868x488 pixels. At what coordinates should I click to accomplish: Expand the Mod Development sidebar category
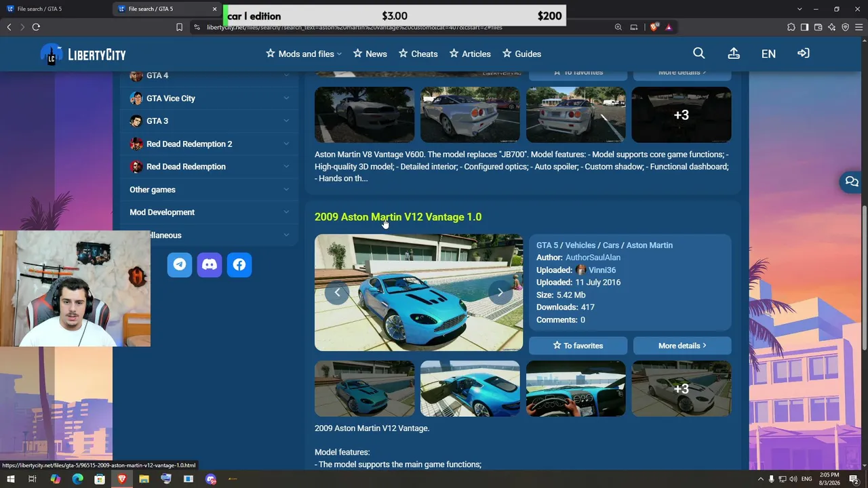point(210,212)
